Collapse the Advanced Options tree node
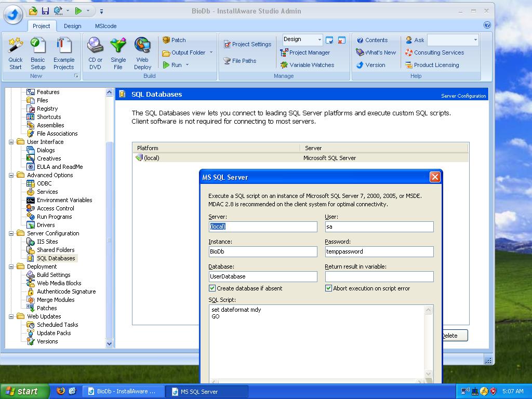 11,175
